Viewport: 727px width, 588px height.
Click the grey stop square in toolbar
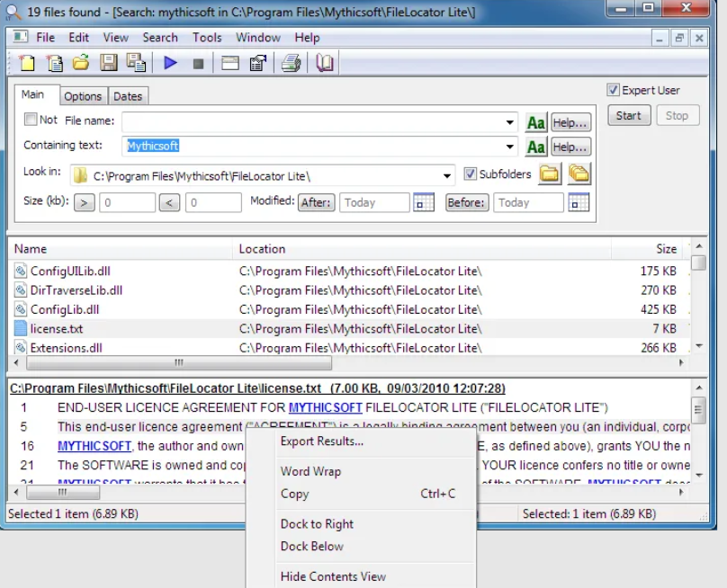pos(199,63)
